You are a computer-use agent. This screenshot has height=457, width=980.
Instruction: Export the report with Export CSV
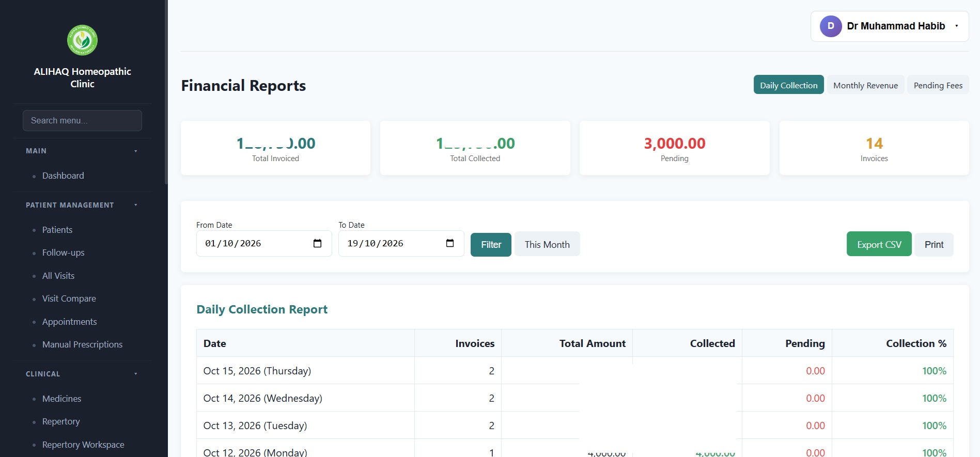(x=879, y=244)
